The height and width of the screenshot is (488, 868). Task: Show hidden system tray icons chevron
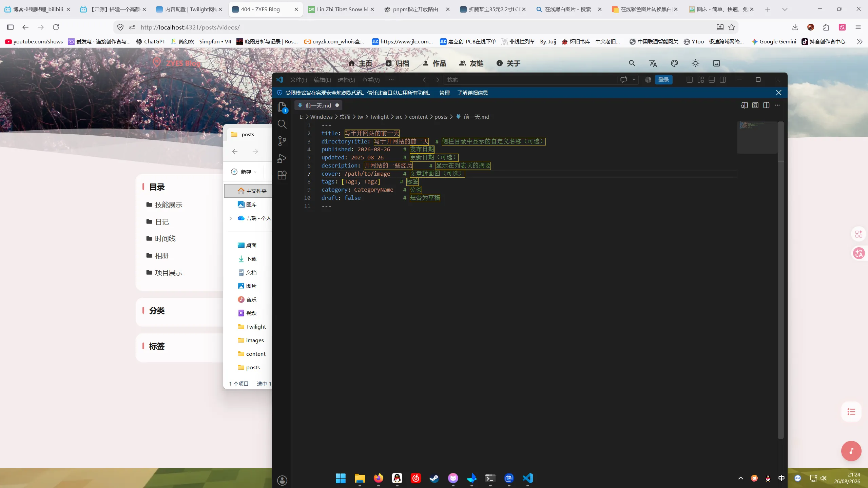point(741,478)
